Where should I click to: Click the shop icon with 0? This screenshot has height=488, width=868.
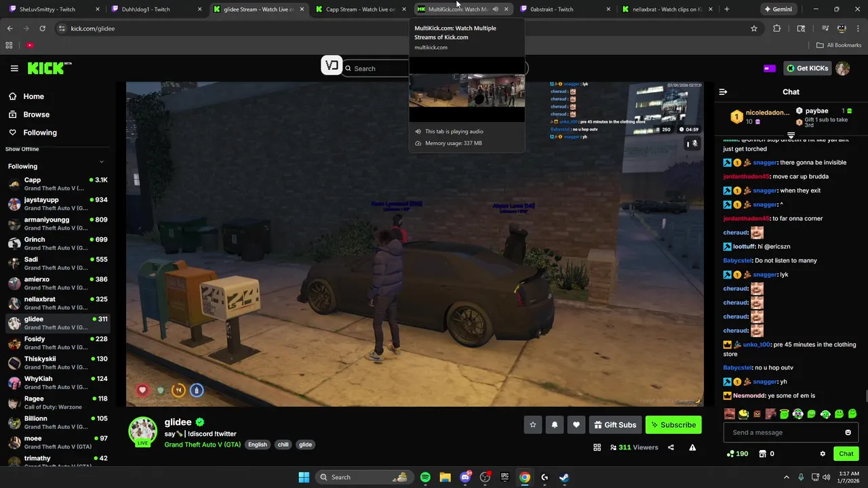[766, 454]
